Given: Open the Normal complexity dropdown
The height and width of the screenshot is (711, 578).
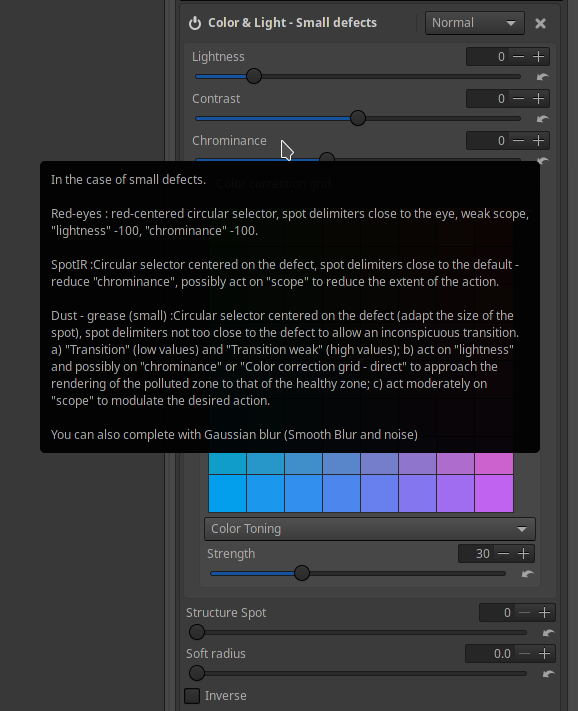Looking at the screenshot, I should [x=475, y=23].
